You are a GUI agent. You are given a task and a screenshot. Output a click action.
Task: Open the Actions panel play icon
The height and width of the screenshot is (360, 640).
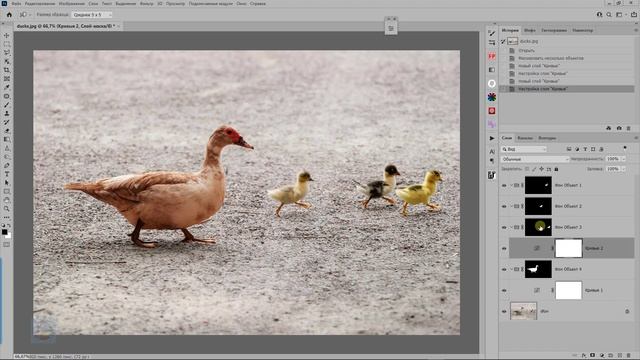click(x=492, y=138)
